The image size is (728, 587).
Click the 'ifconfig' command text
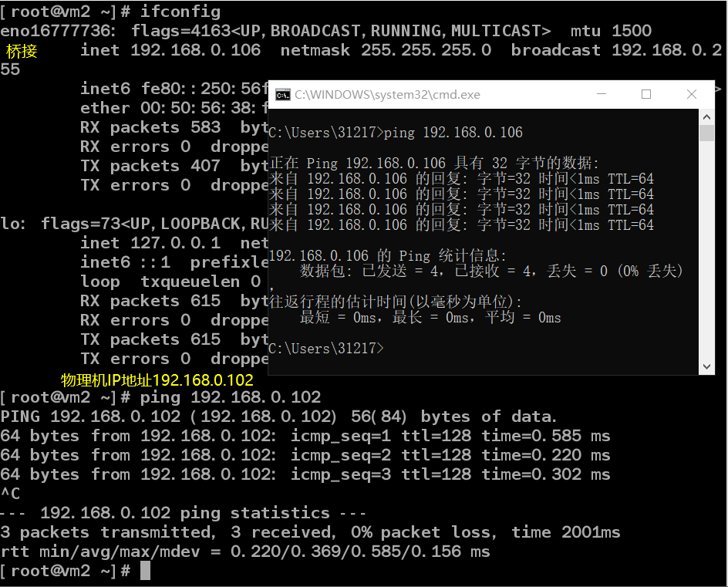point(180,12)
